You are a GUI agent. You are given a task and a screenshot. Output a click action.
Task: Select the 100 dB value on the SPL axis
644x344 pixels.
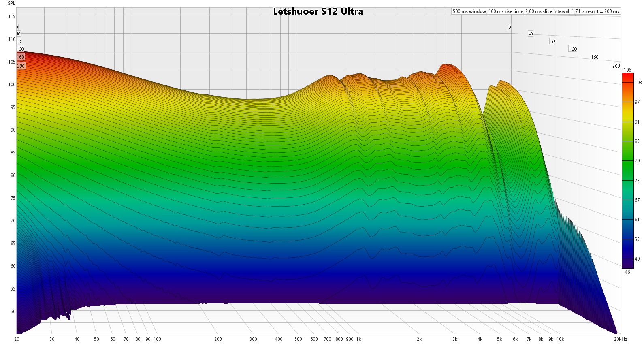(x=11, y=85)
